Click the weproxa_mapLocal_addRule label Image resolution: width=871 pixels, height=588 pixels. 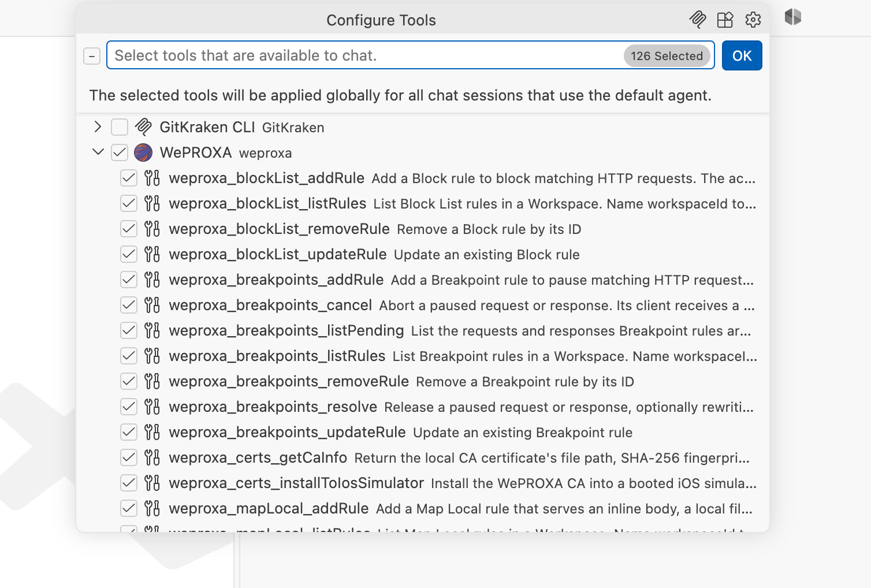coord(269,508)
